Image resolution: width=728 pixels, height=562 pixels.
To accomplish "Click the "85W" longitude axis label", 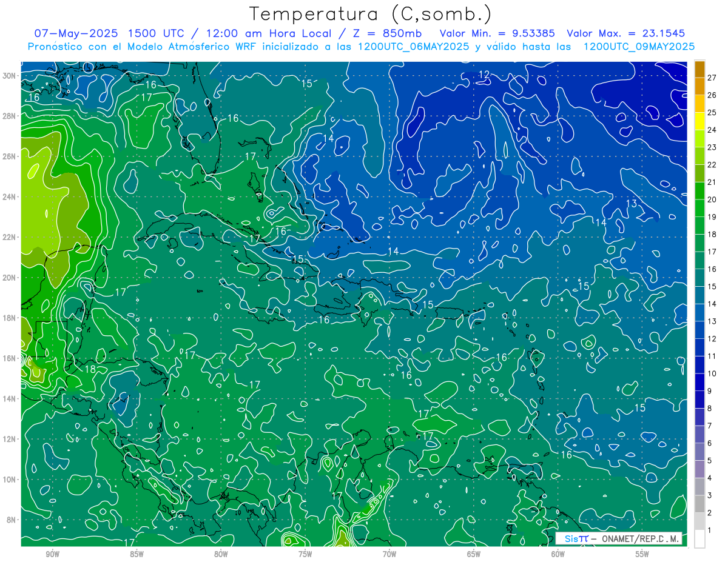I will (136, 554).
